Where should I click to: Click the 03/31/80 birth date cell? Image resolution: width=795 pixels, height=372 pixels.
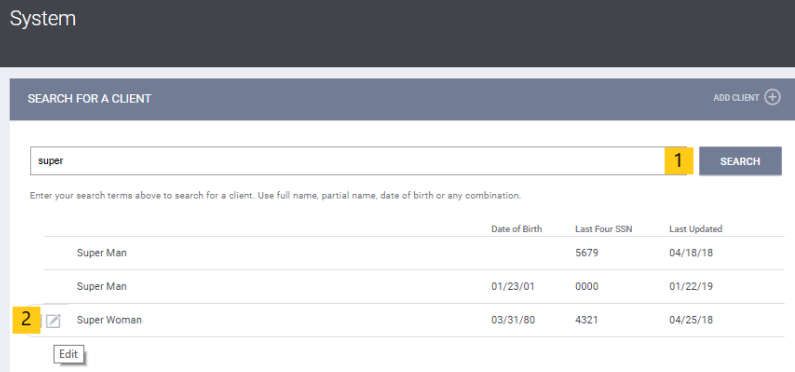tap(513, 320)
